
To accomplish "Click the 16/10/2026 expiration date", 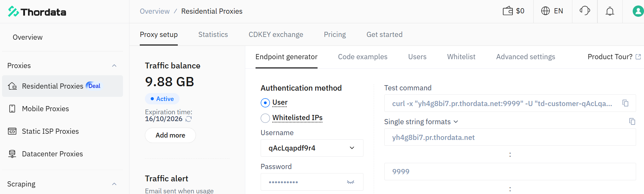I will 164,119.
